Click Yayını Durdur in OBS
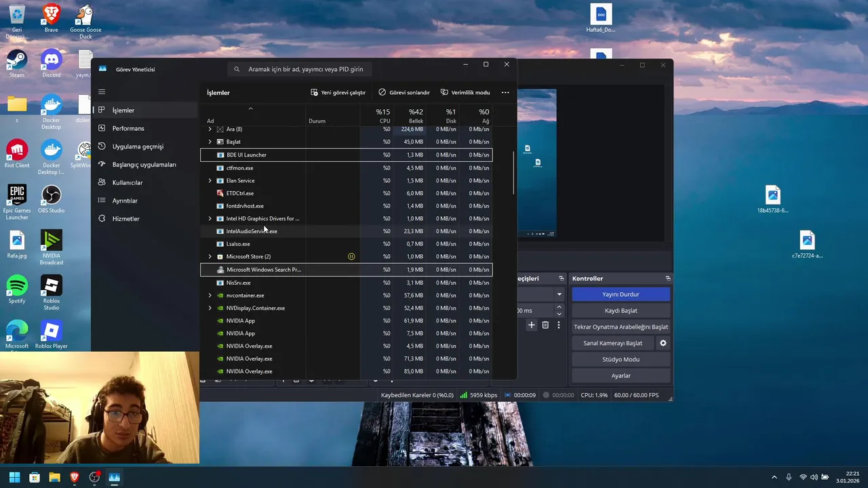 click(x=620, y=294)
